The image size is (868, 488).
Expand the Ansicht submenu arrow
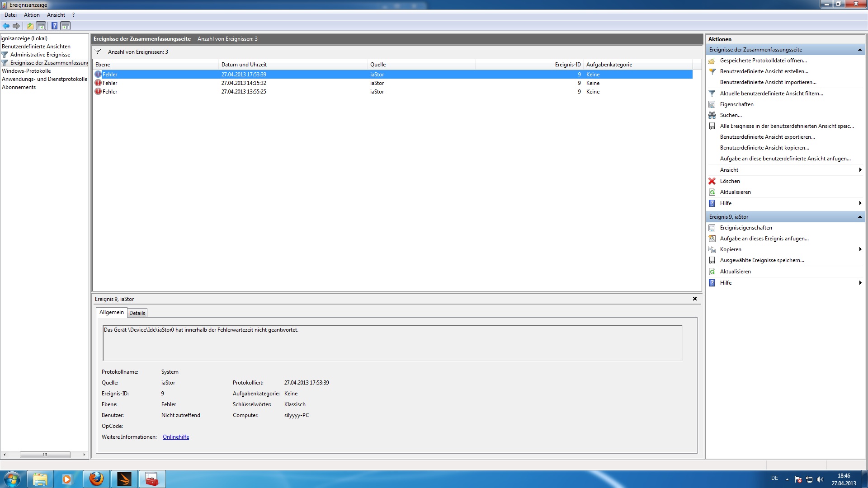(860, 170)
